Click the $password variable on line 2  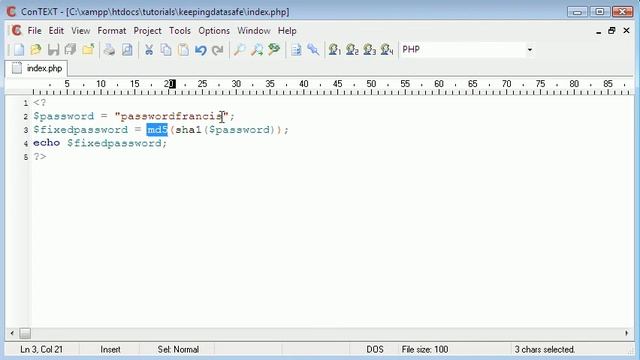pyautogui.click(x=64, y=116)
